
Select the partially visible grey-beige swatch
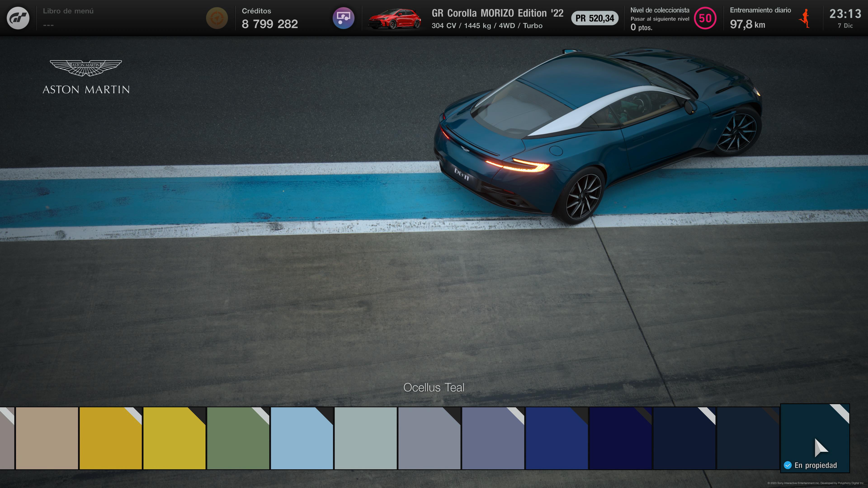click(7, 438)
